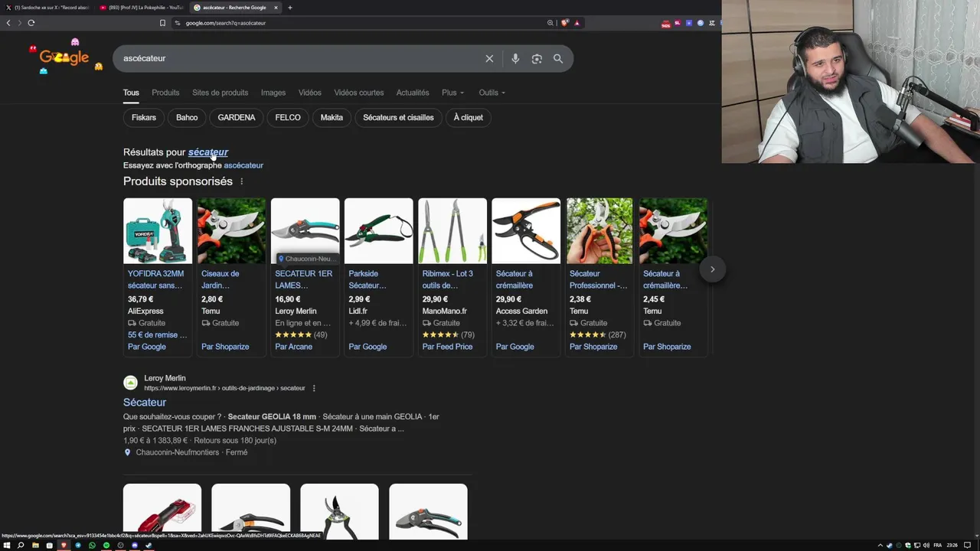Open Google Lens image search icon
Image resolution: width=980 pixels, height=551 pixels.
537,59
